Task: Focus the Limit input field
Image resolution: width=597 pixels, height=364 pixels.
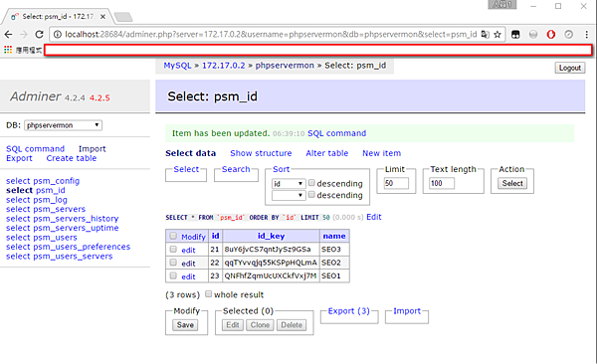Action: coord(396,184)
